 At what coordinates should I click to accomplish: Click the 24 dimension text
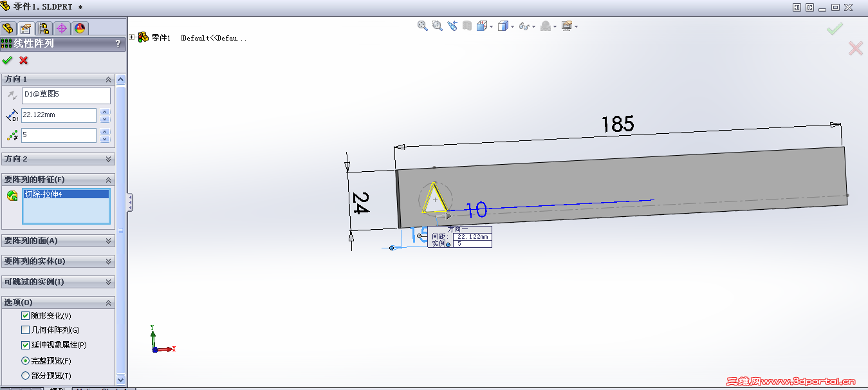361,203
